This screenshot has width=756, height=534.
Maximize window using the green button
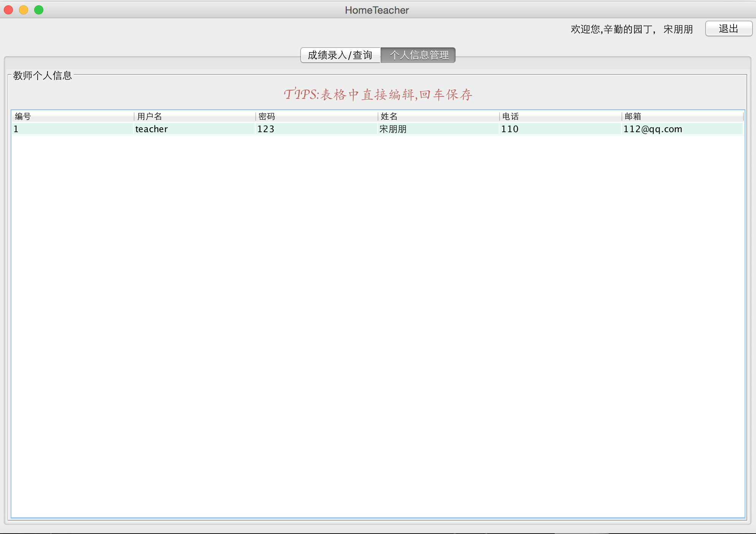tap(39, 10)
